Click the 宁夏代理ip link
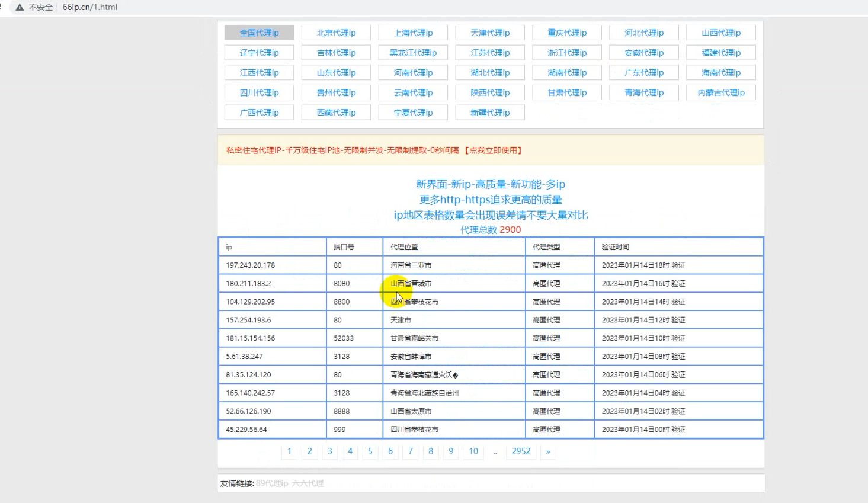 point(413,113)
